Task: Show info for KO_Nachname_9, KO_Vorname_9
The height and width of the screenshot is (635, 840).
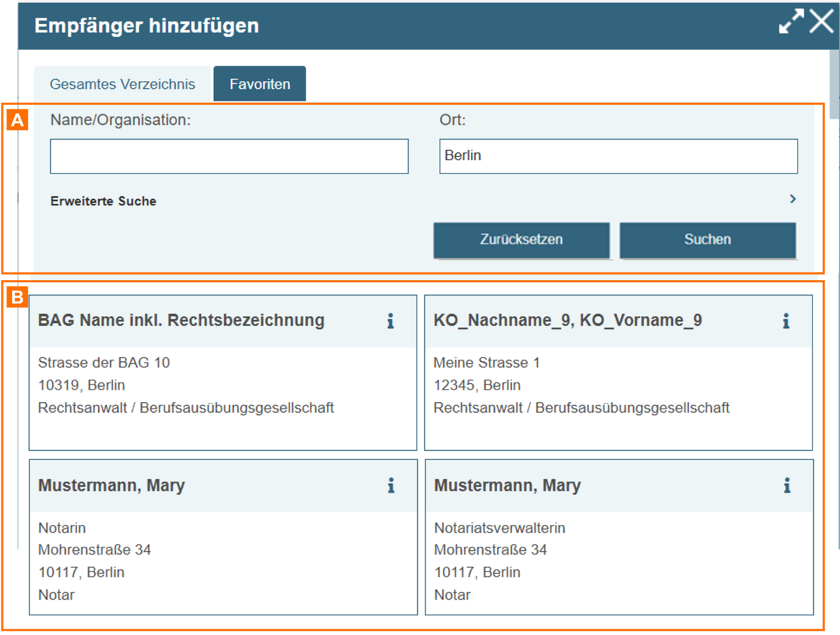Action: point(786,321)
